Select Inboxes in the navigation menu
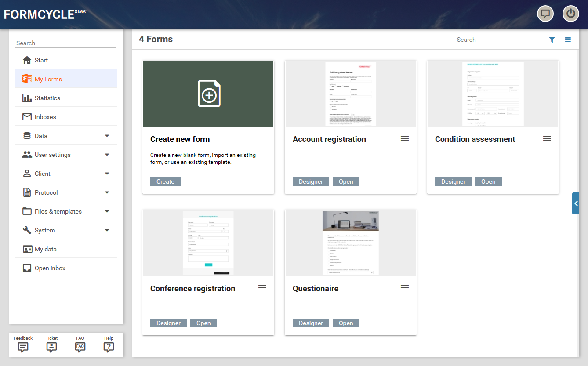 tap(66, 117)
